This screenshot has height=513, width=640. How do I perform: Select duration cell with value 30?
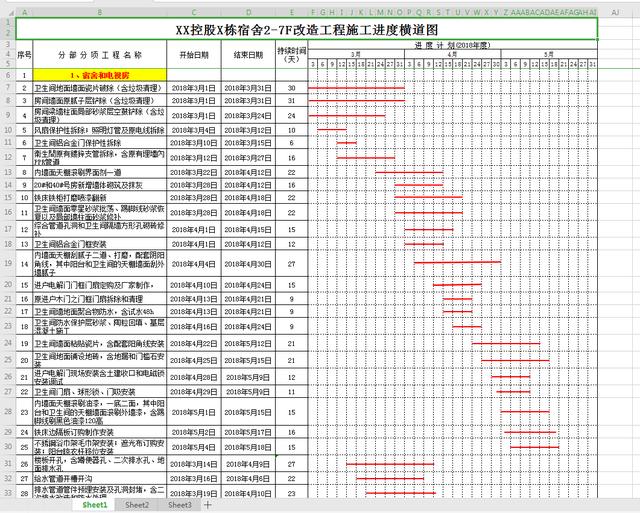[x=292, y=88]
